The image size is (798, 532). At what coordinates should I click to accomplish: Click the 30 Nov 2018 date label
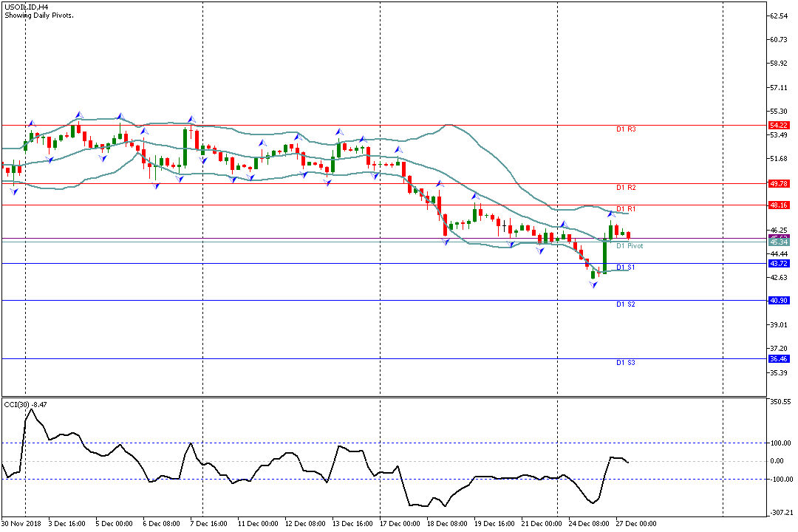click(x=22, y=524)
